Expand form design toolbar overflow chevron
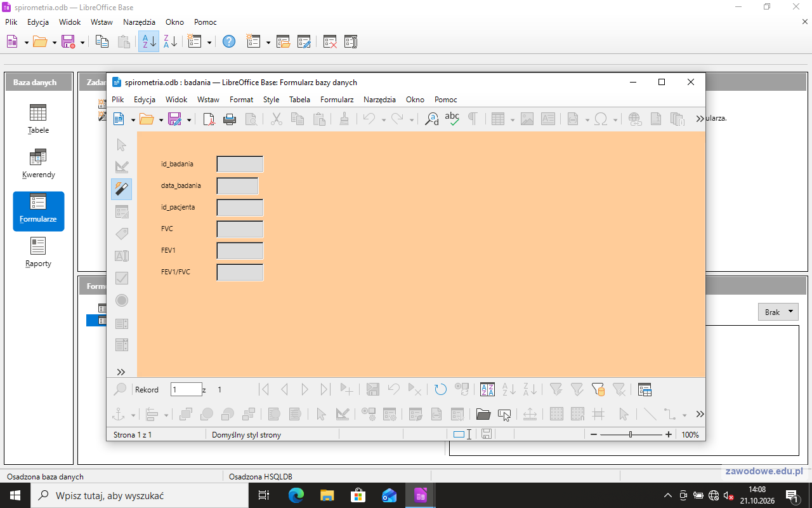The height and width of the screenshot is (508, 812). pos(700,414)
